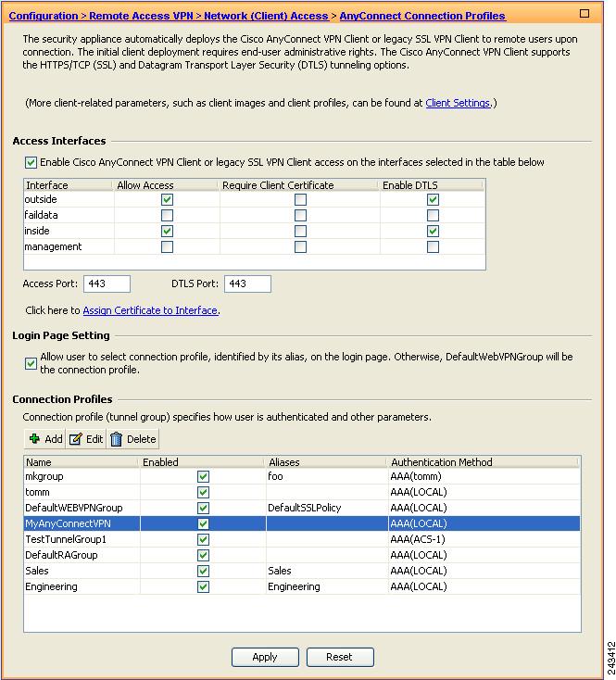Click the DTLS Port input field

(x=247, y=283)
